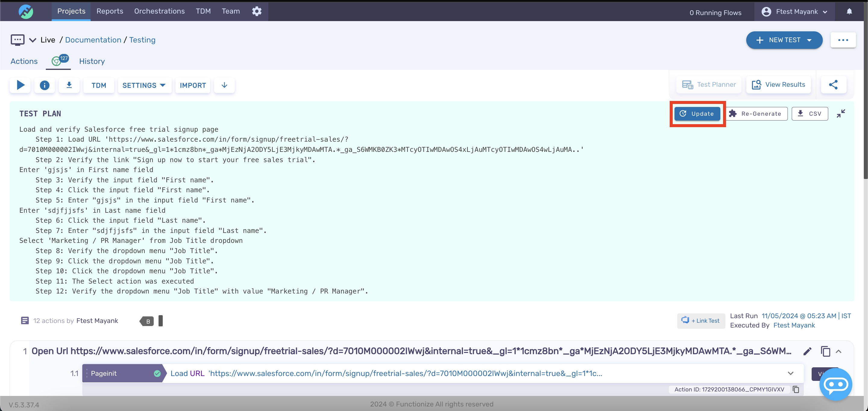
Task: Go to the Projects menu
Action: (71, 11)
